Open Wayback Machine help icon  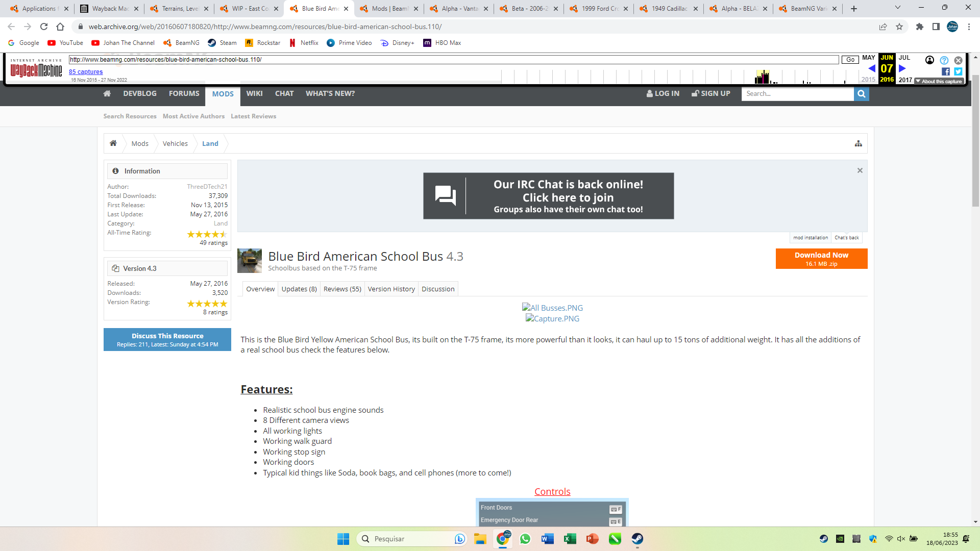click(x=944, y=60)
